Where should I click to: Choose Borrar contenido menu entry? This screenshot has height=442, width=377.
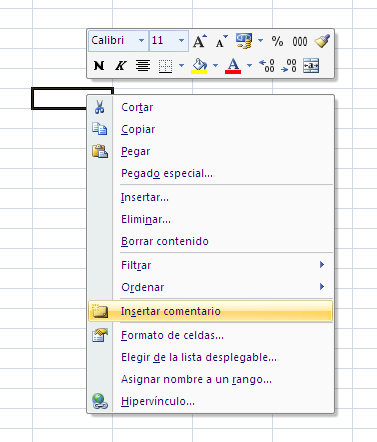[211, 241]
